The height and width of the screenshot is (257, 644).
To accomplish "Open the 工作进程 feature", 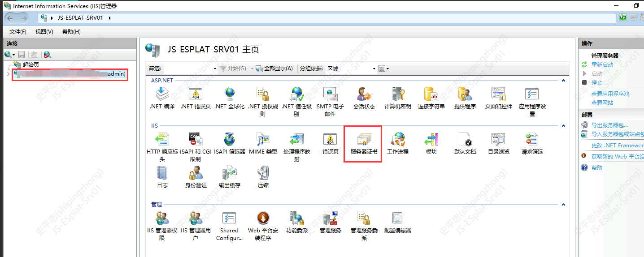I will [397, 143].
